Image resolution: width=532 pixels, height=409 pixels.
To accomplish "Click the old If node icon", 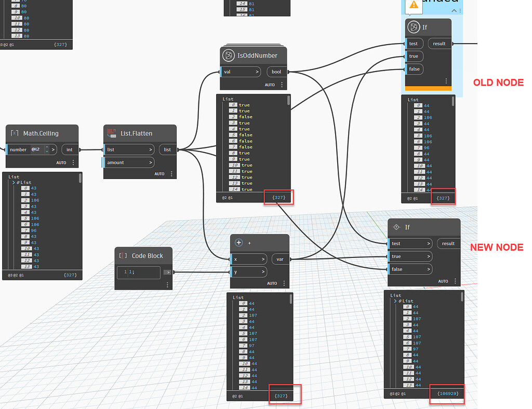I will [x=414, y=27].
